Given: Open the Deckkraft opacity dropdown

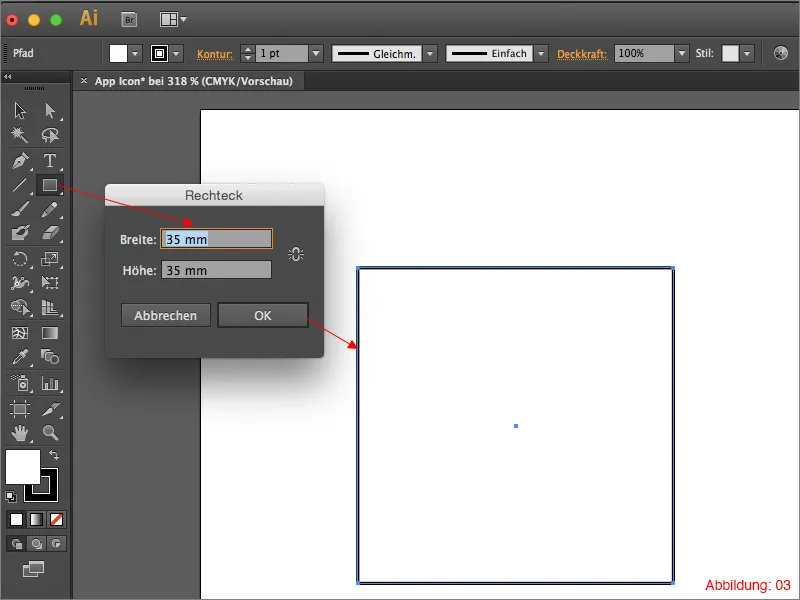Looking at the screenshot, I should tap(682, 53).
